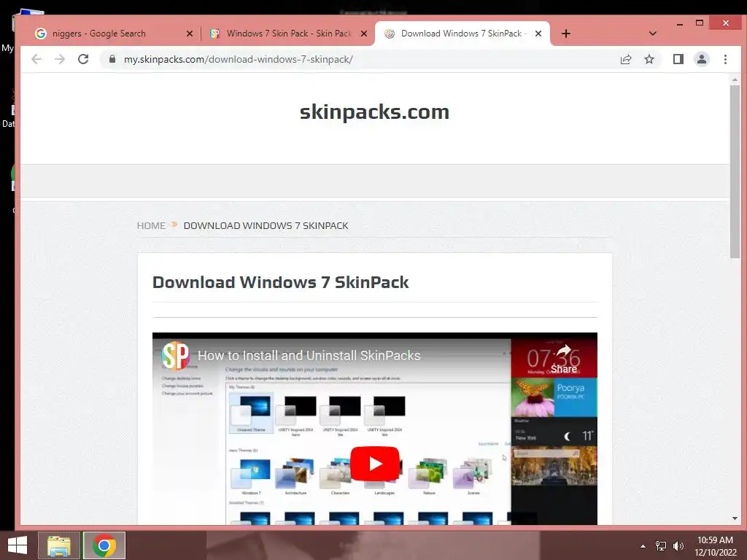
Task: Open Chrome's three-dot menu
Action: [x=725, y=59]
